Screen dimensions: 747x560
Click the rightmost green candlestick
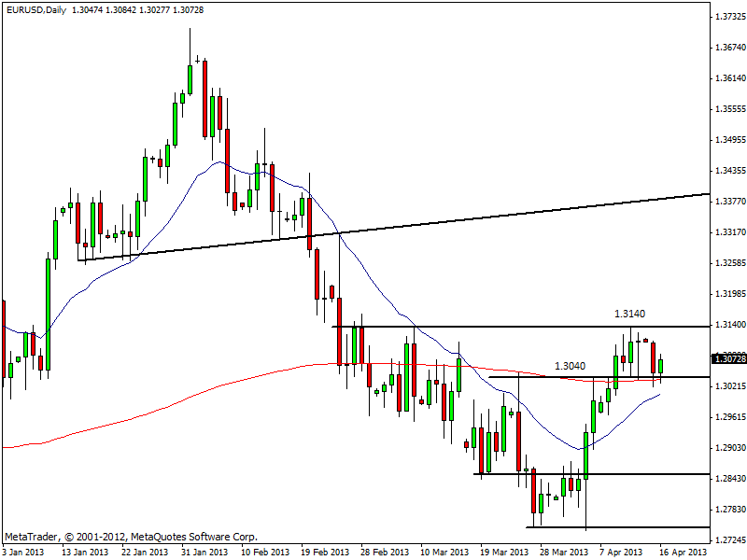coord(661,364)
